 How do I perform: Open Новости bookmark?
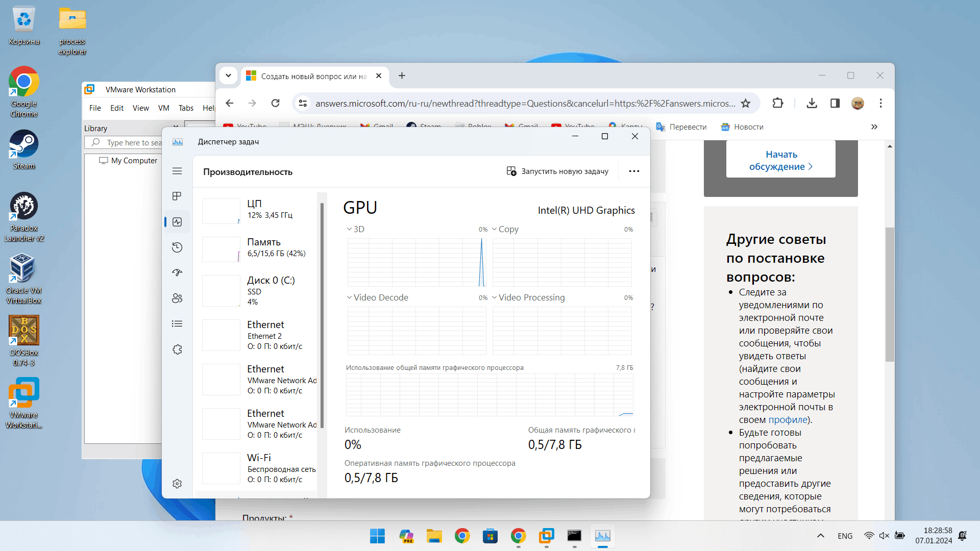pyautogui.click(x=742, y=127)
